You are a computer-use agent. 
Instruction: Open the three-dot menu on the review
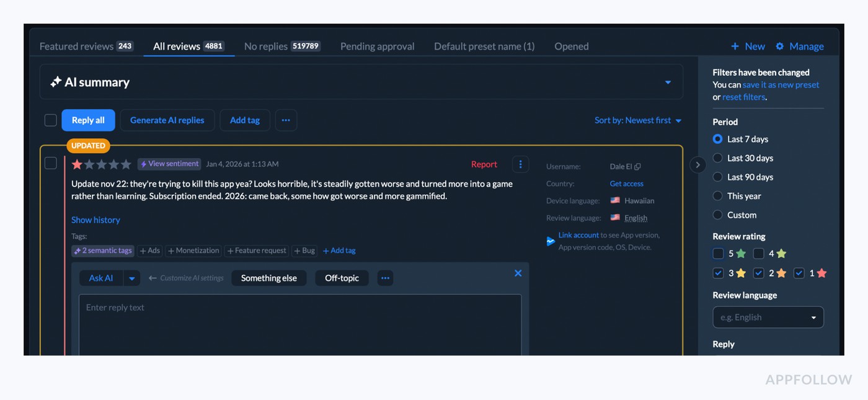click(x=520, y=164)
